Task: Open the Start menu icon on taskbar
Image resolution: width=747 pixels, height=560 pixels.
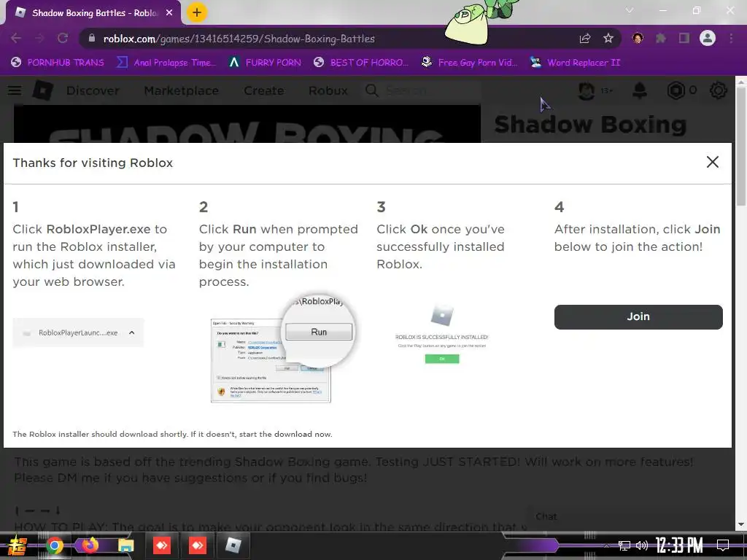Action: [16, 545]
